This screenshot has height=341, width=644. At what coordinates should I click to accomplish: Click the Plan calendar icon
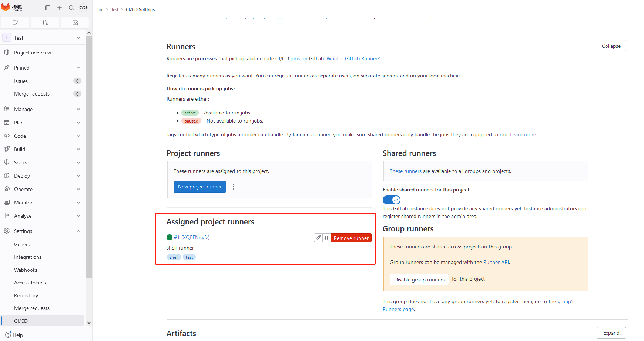point(7,123)
